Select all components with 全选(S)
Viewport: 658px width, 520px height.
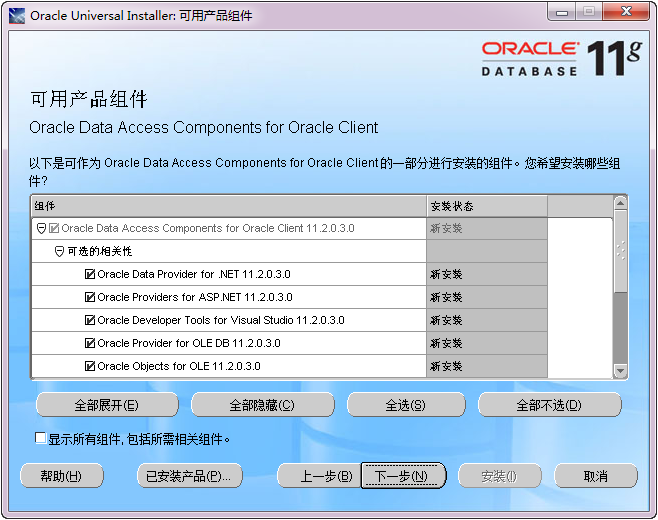tap(406, 405)
